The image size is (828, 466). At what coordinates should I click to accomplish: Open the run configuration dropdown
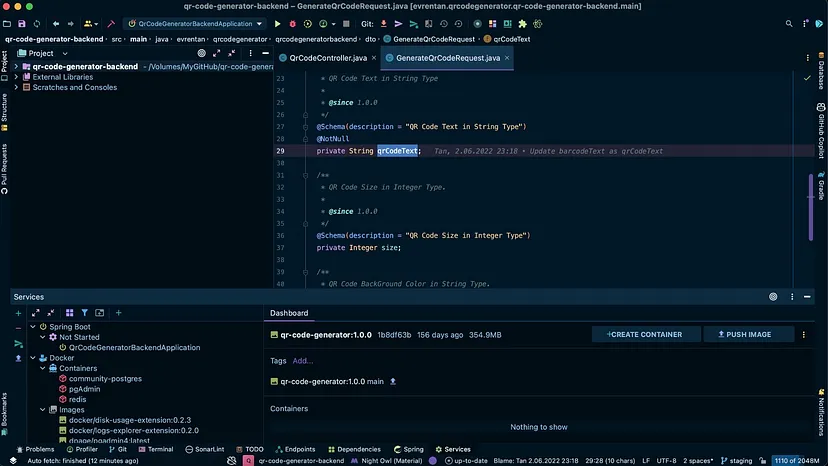point(195,24)
